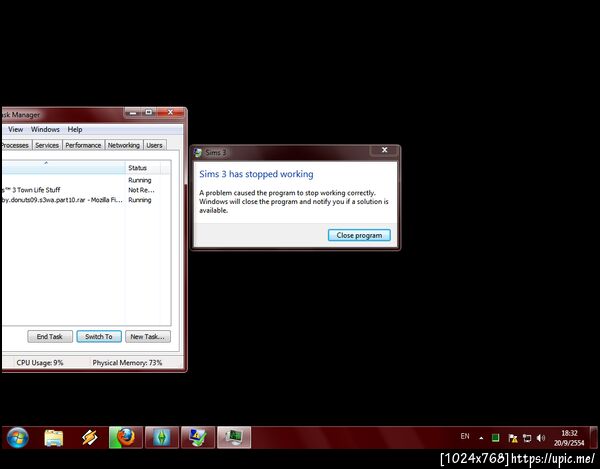
Task: Switch to the Performance tab
Action: click(83, 145)
